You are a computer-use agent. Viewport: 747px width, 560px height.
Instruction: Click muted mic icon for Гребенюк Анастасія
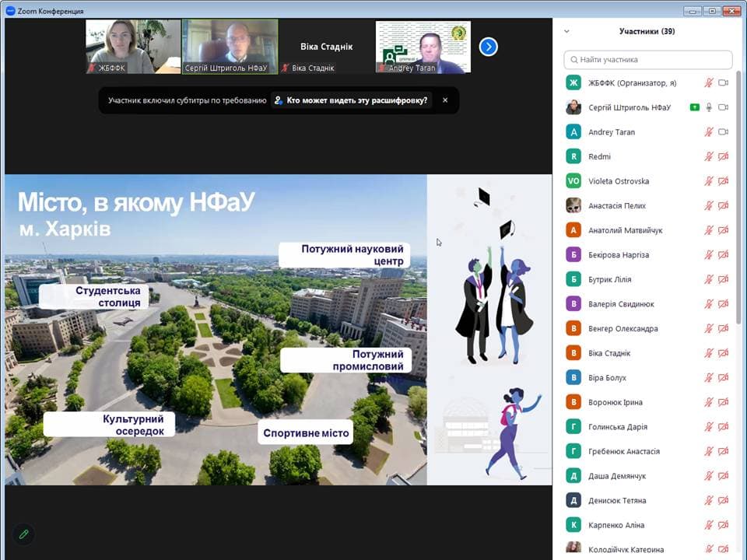(x=709, y=451)
